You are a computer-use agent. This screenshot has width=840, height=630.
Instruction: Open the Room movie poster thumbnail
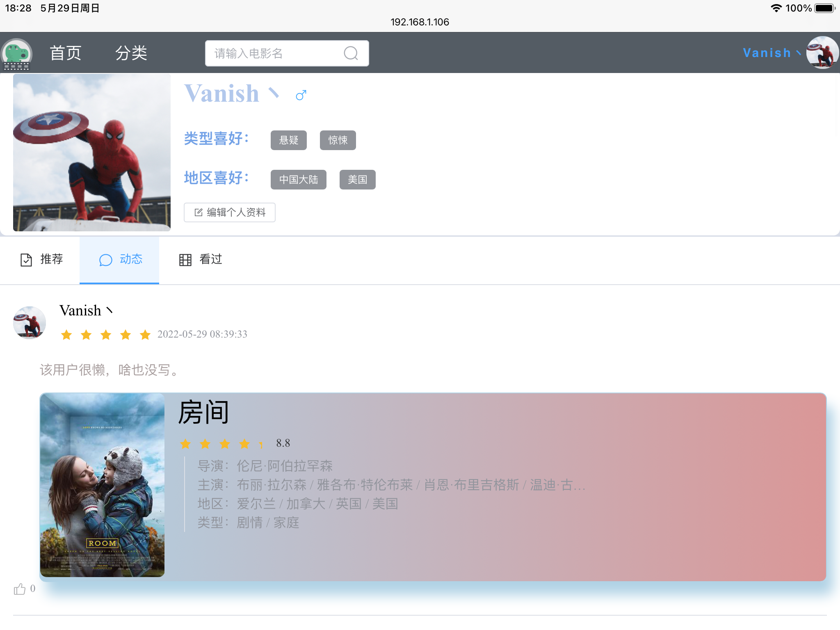pyautogui.click(x=103, y=485)
